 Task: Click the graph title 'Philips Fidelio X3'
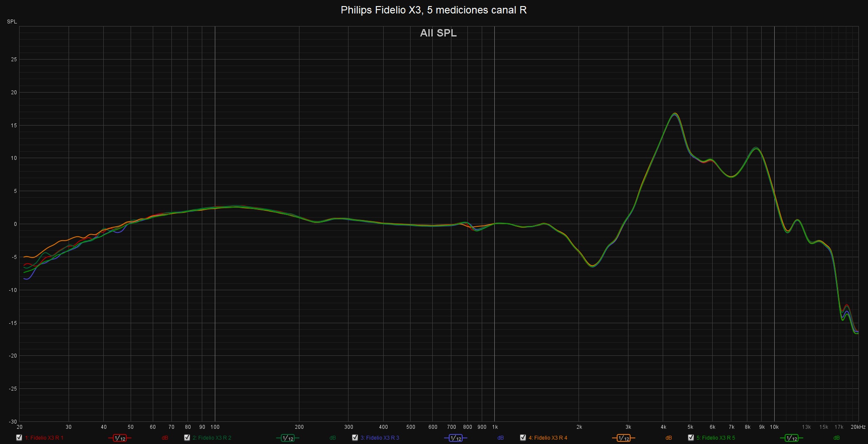coord(434,10)
